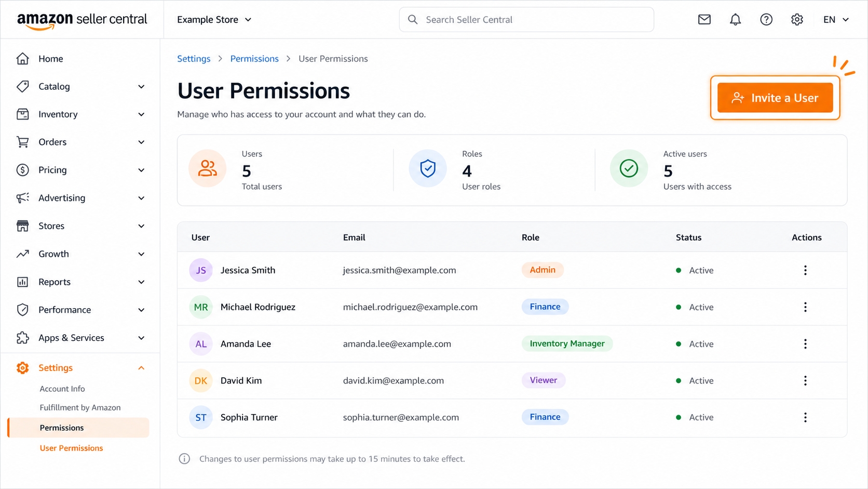This screenshot has width=868, height=489.
Task: Expand the Catalog chevron
Action: coord(141,87)
